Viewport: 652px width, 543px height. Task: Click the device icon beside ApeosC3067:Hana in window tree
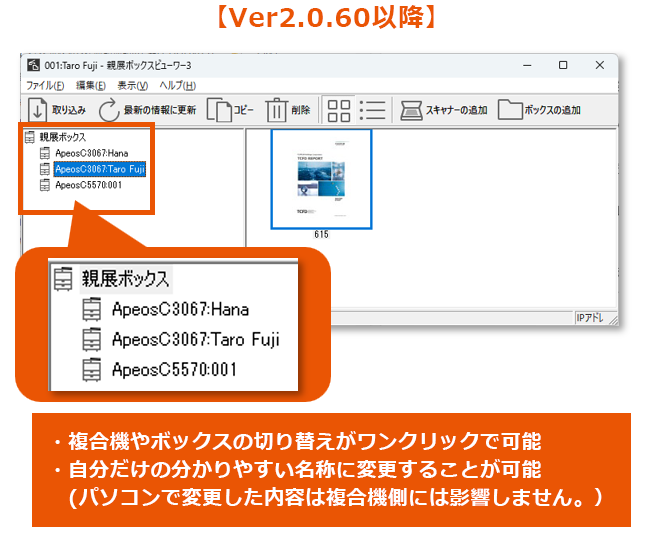[45, 153]
